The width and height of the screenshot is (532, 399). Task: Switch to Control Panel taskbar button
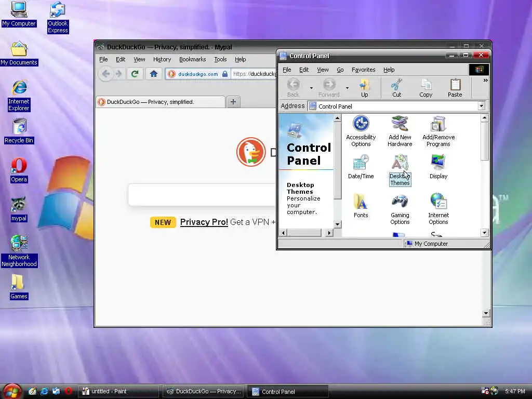288,391
